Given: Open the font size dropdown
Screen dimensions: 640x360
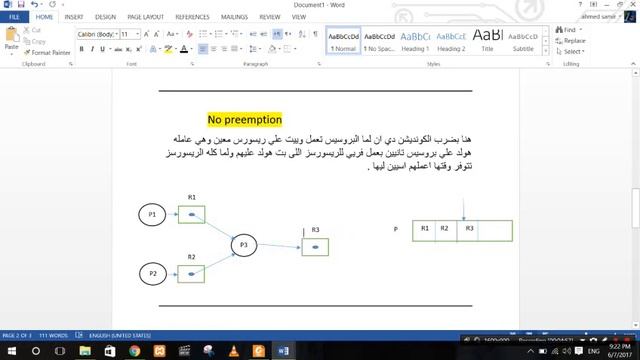Looking at the screenshot, I should (138, 34).
